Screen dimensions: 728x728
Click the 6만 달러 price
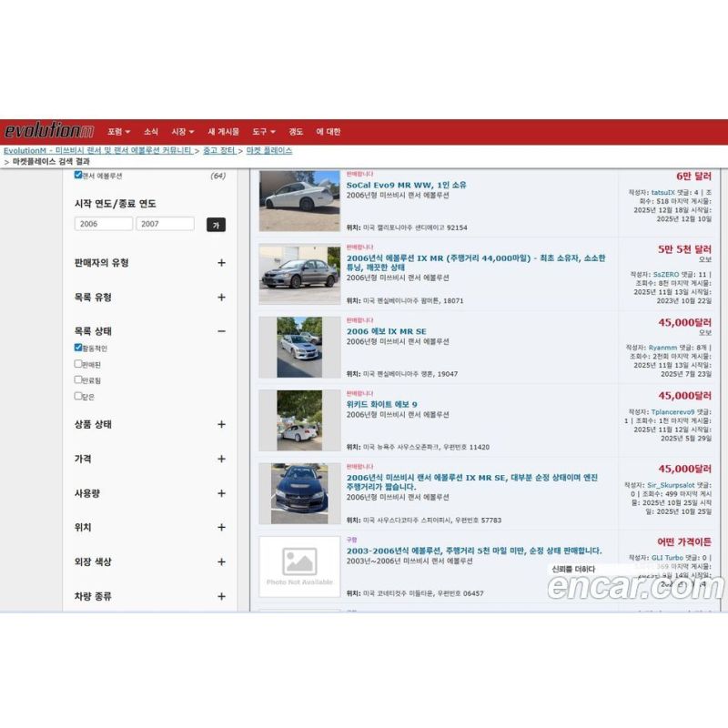point(693,176)
